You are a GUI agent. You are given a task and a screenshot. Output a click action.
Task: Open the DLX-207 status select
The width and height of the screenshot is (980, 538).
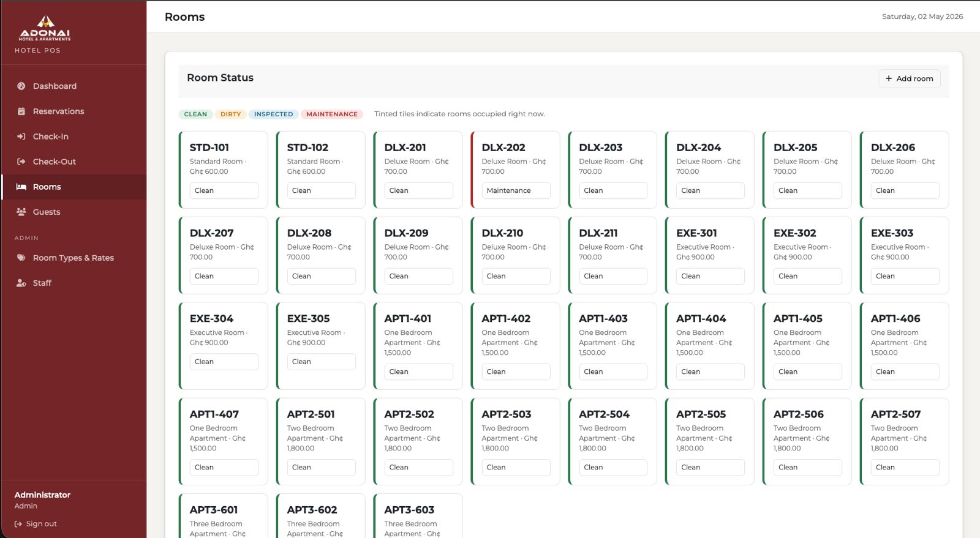tap(224, 276)
